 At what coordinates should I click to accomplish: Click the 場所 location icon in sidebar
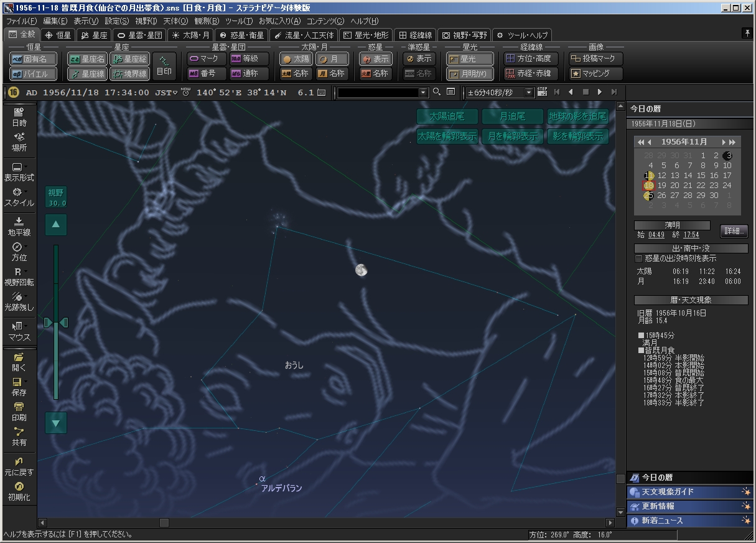[19, 141]
